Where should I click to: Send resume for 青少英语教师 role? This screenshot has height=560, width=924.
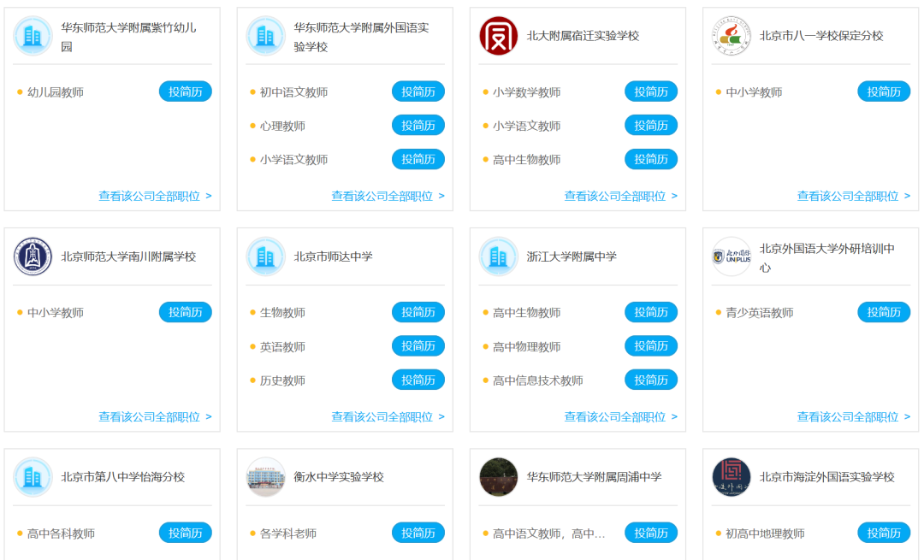click(884, 312)
